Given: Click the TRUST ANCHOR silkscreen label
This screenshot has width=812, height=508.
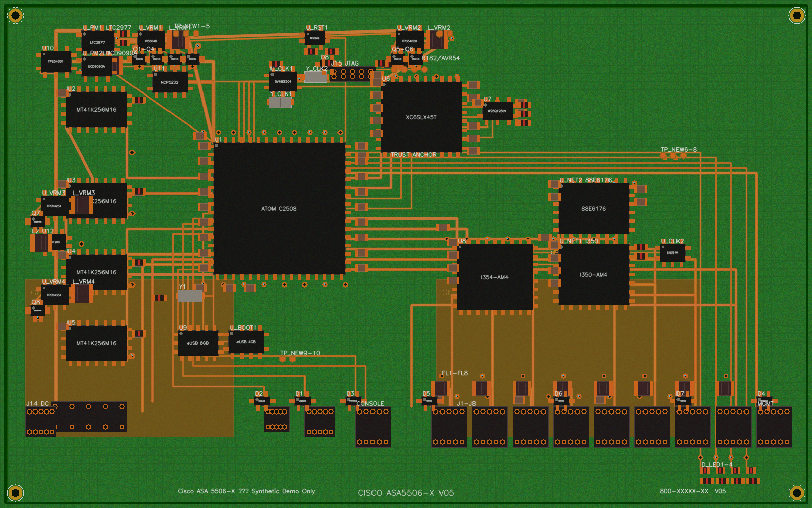Looking at the screenshot, I should (x=414, y=155).
